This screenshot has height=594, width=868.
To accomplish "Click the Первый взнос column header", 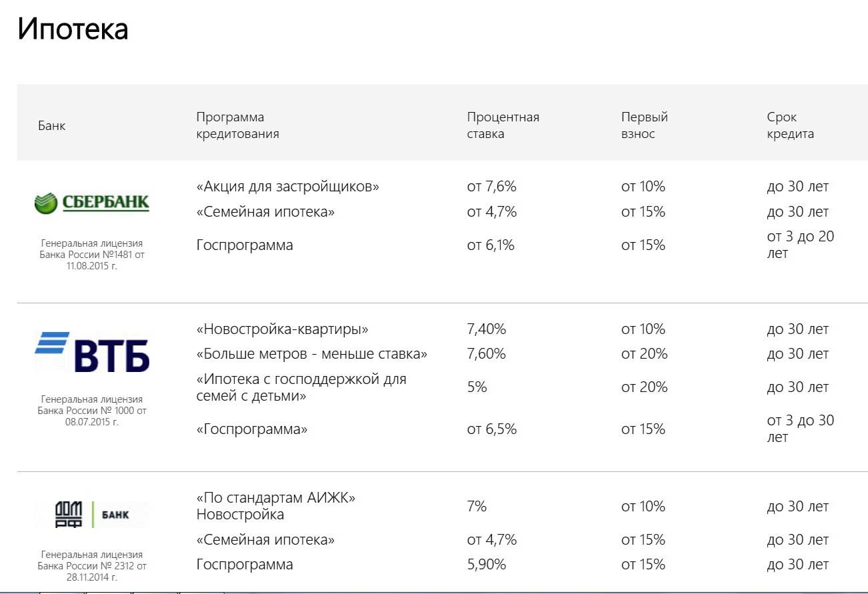I will pos(644,125).
